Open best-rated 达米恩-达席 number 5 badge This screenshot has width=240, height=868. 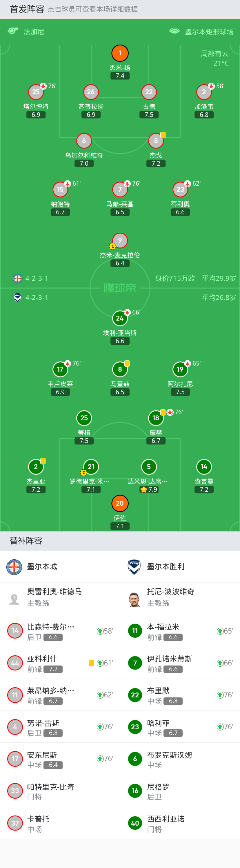[149, 467]
